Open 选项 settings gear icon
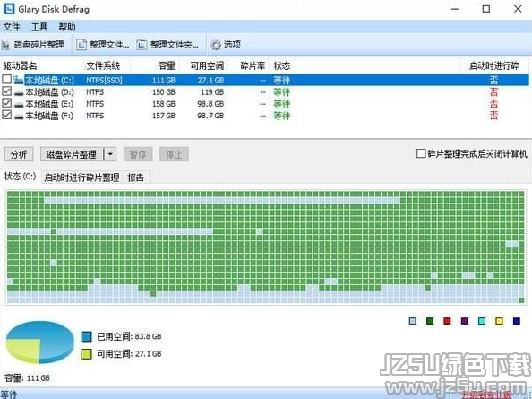 216,45
